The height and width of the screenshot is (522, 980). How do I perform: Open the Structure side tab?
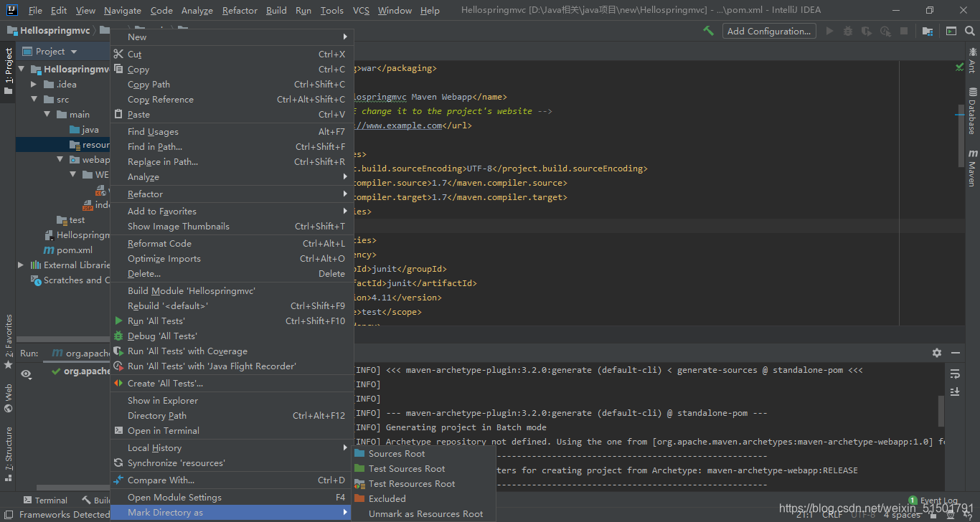point(8,453)
